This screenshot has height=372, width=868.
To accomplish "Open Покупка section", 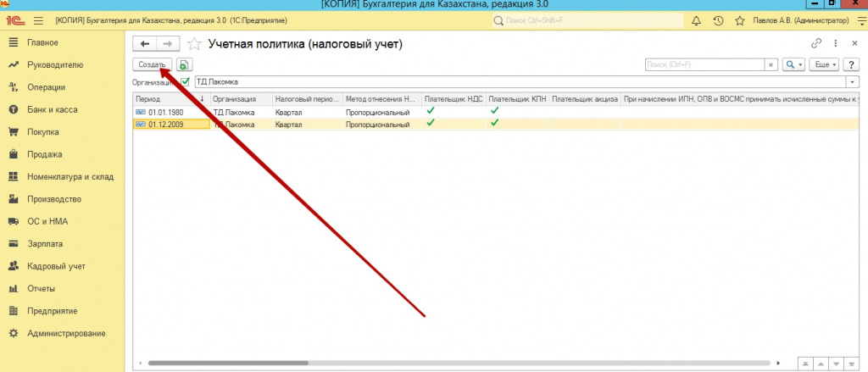I will [x=42, y=132].
